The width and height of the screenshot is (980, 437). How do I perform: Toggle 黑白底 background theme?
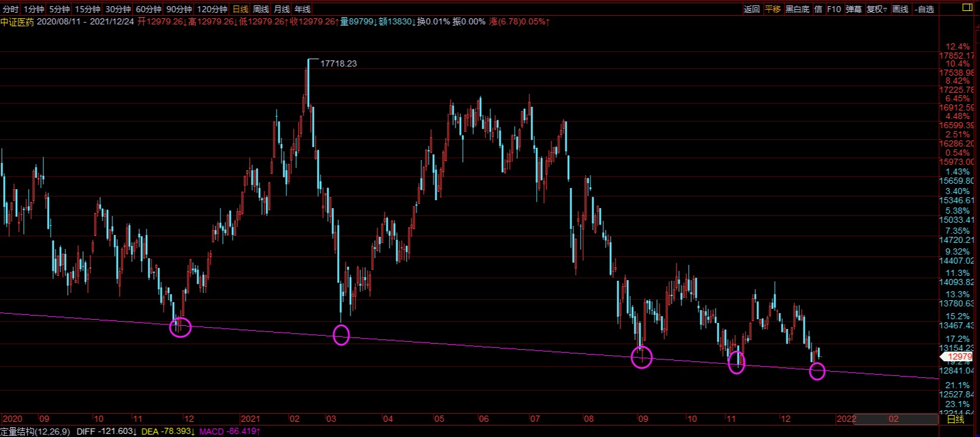pos(797,9)
